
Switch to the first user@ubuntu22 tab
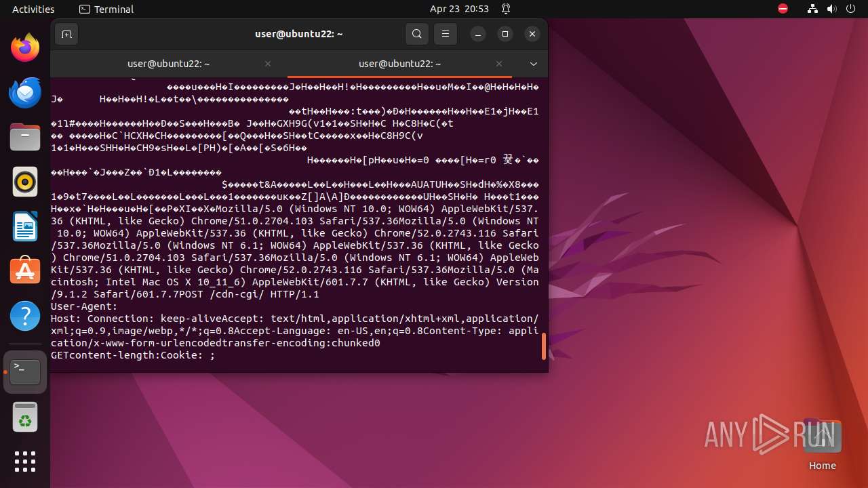tap(169, 64)
